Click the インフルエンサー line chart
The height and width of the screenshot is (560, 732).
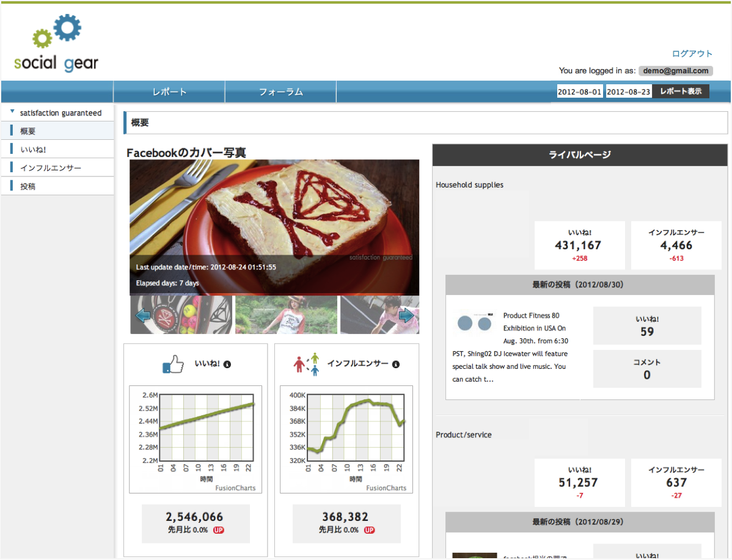coord(346,439)
